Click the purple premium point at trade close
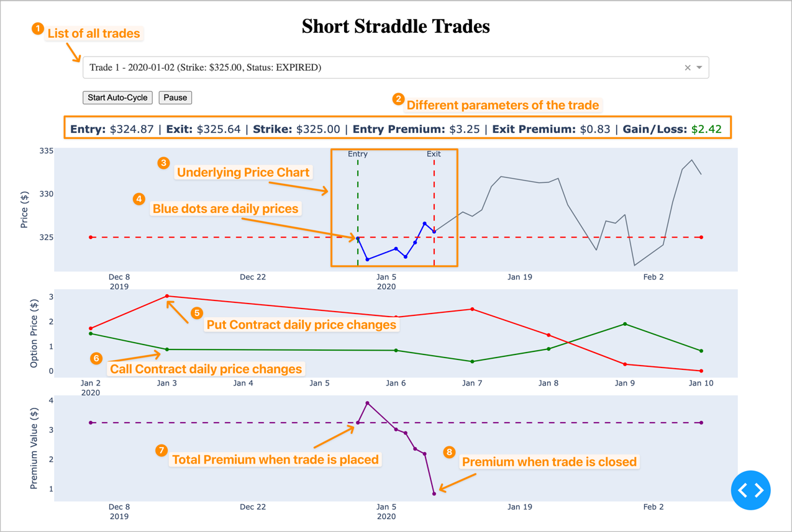 (x=434, y=494)
